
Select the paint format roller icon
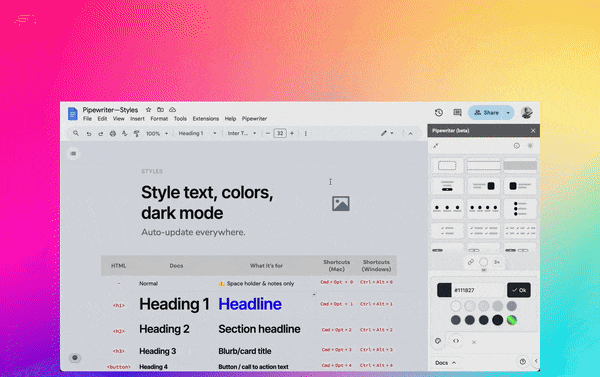point(137,134)
